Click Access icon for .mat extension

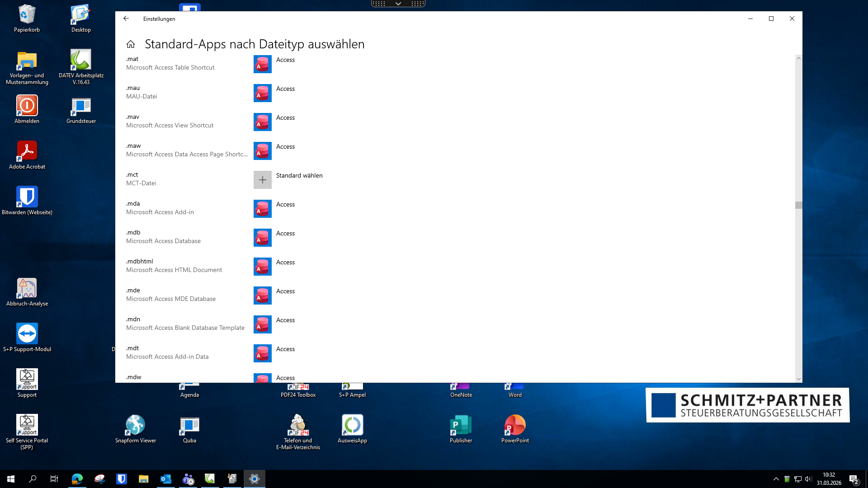pyautogui.click(x=262, y=64)
